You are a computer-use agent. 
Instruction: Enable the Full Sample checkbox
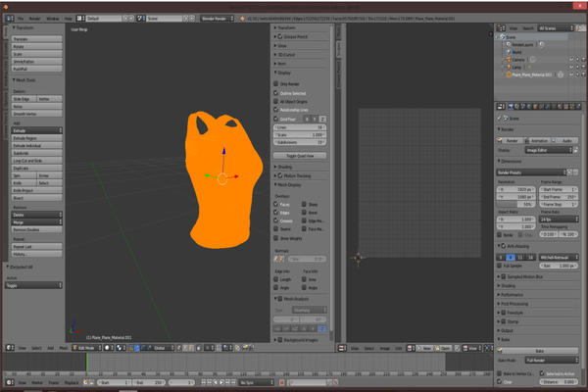500,266
